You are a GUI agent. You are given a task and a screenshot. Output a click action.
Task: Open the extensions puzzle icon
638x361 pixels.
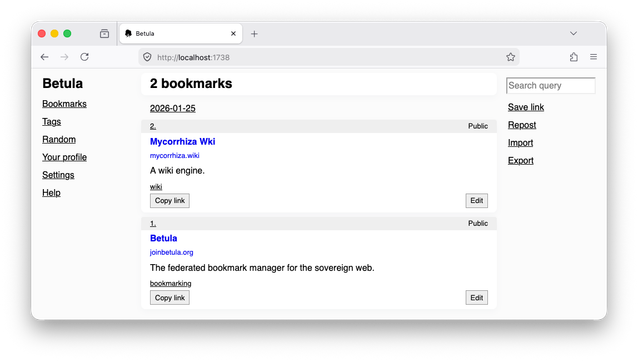coord(574,57)
